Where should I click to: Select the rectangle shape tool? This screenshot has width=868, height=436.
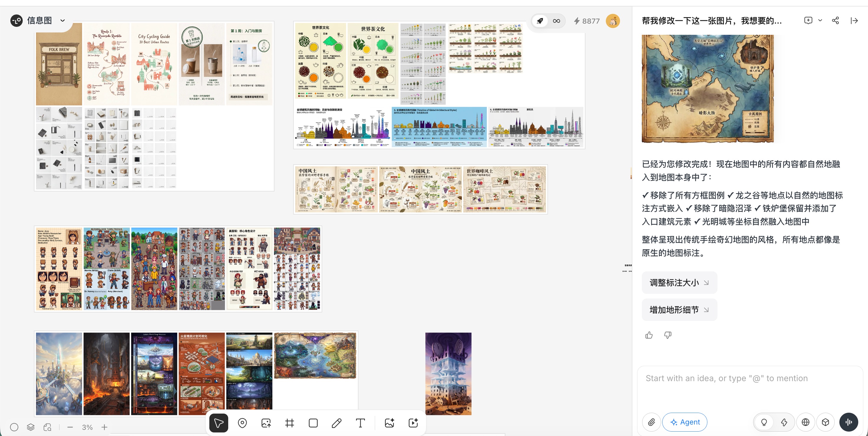(313, 423)
